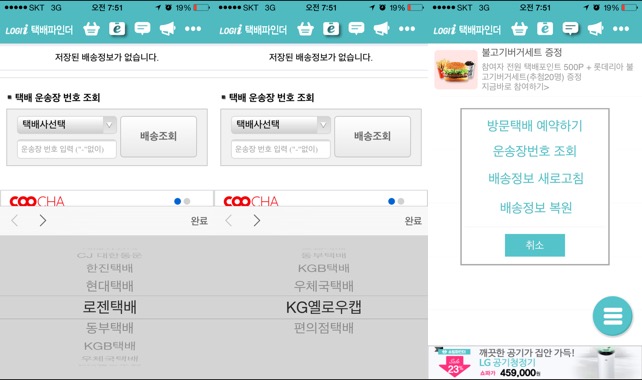Select 한진택배 in left picker wheel

coord(110,268)
